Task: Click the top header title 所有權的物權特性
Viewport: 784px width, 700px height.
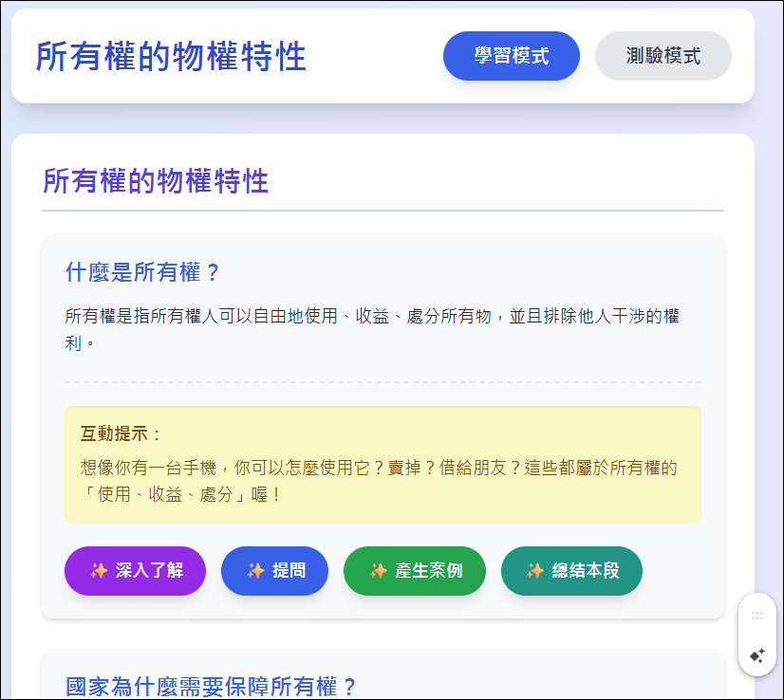Action: 171,57
